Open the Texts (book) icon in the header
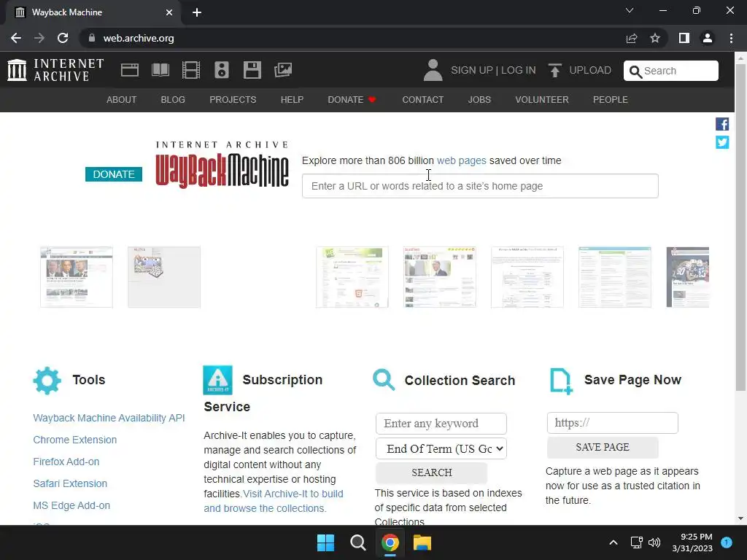 click(x=160, y=70)
